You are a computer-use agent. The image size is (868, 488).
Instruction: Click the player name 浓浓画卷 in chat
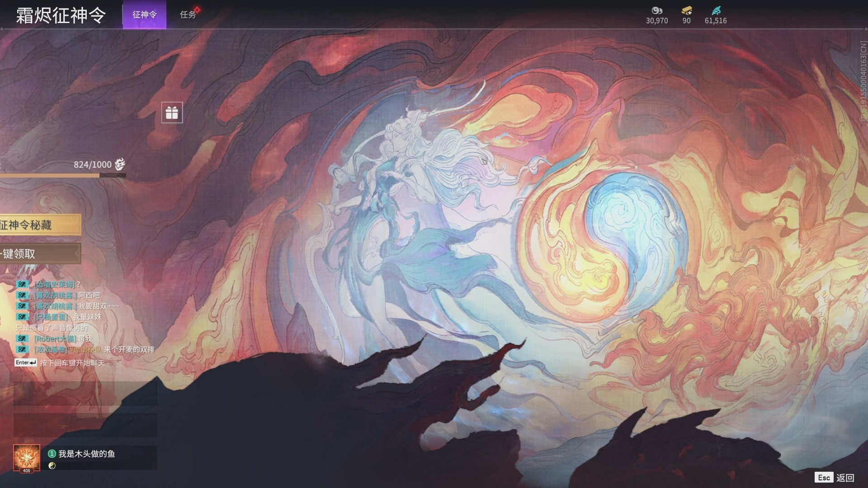pos(51,349)
